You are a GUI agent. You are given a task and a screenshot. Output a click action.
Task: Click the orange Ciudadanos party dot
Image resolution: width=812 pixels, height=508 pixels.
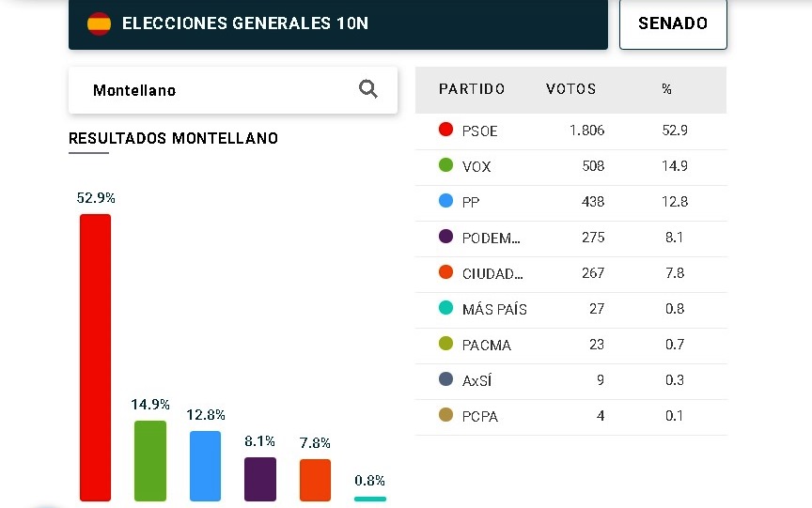pyautogui.click(x=446, y=272)
